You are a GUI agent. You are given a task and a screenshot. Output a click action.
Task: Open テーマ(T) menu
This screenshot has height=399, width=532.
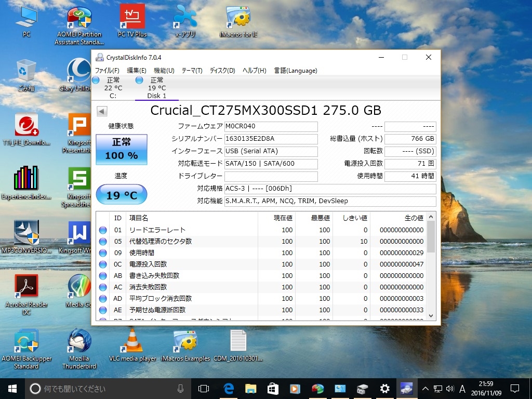[192, 71]
